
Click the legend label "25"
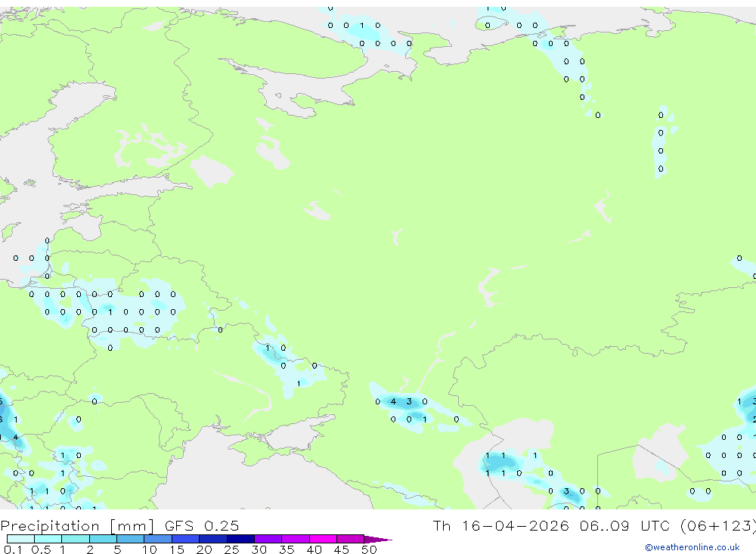(231, 549)
